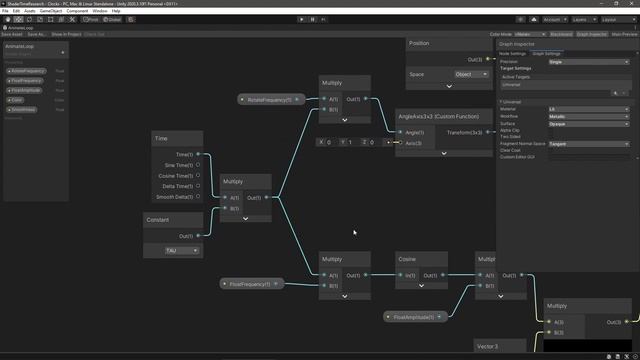This screenshot has width=640, height=360.
Task: Open the Component menu
Action: (77, 11)
